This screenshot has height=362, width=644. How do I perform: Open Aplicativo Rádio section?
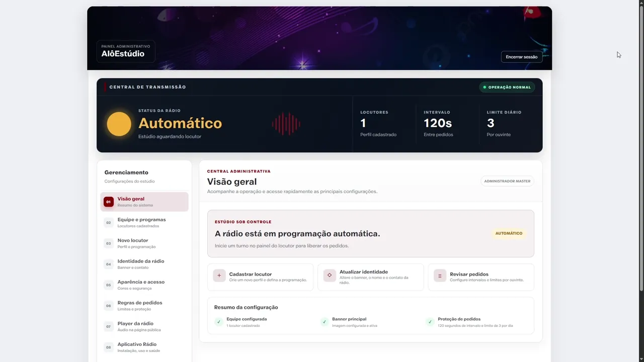(144, 347)
